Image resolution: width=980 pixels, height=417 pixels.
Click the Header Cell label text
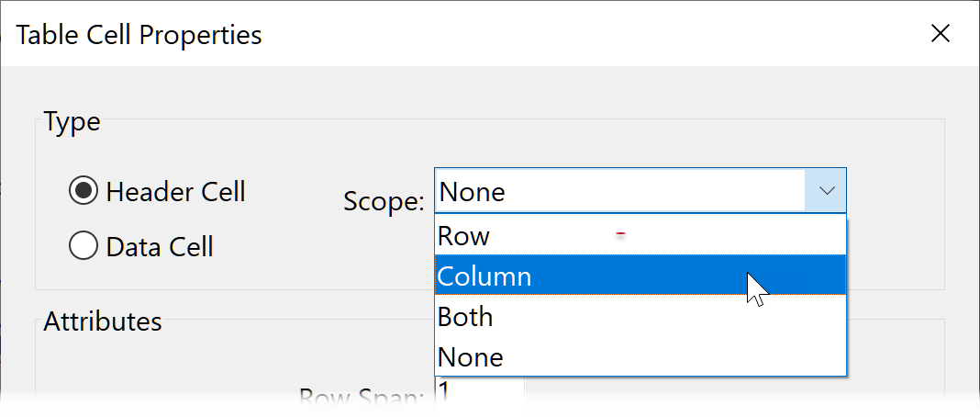(175, 192)
